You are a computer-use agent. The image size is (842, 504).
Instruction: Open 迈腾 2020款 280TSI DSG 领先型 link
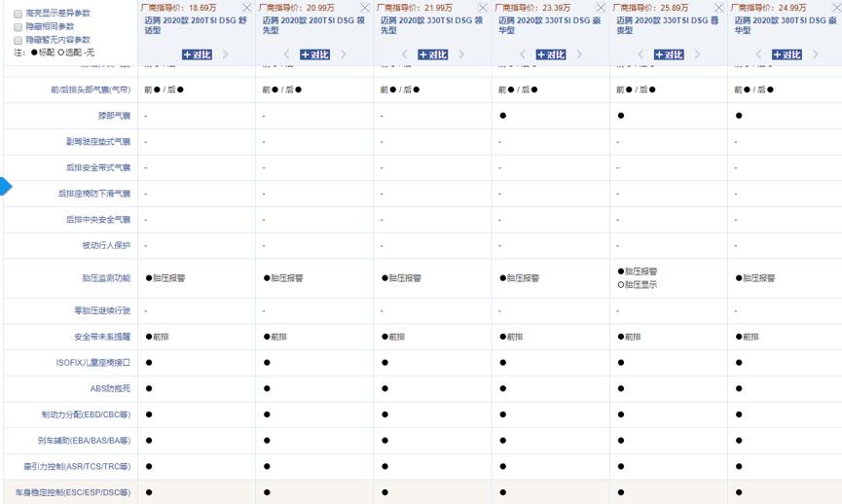click(x=313, y=25)
